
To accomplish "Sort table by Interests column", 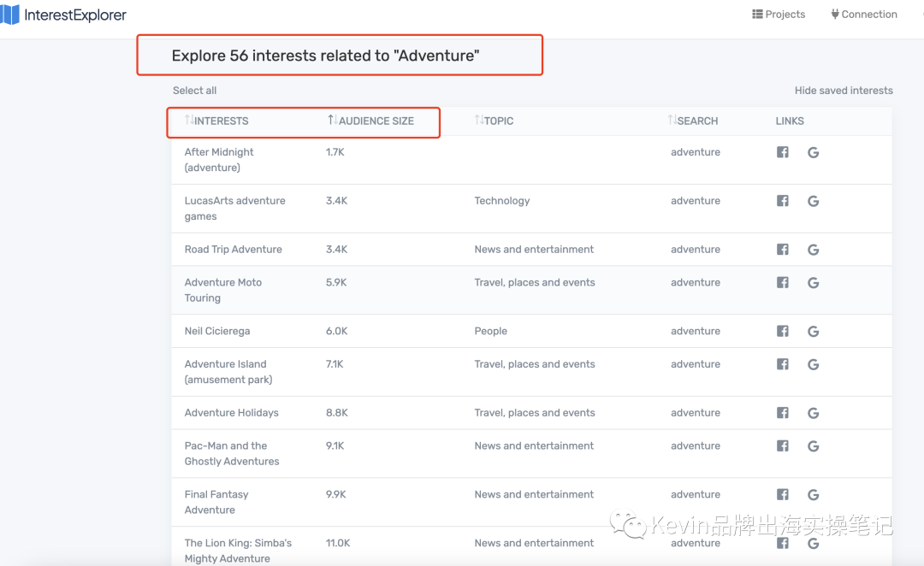I will (216, 121).
